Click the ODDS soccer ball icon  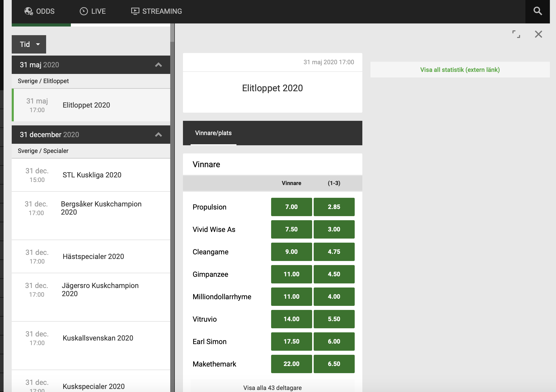click(x=29, y=11)
